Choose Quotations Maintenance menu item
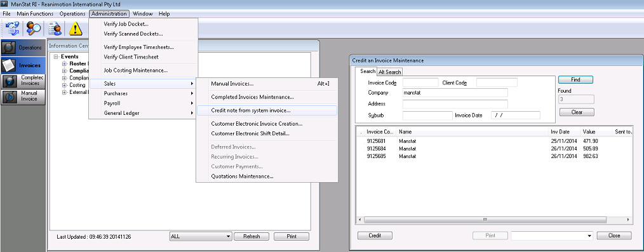Viewport: 644px width, 252px height. (267, 177)
